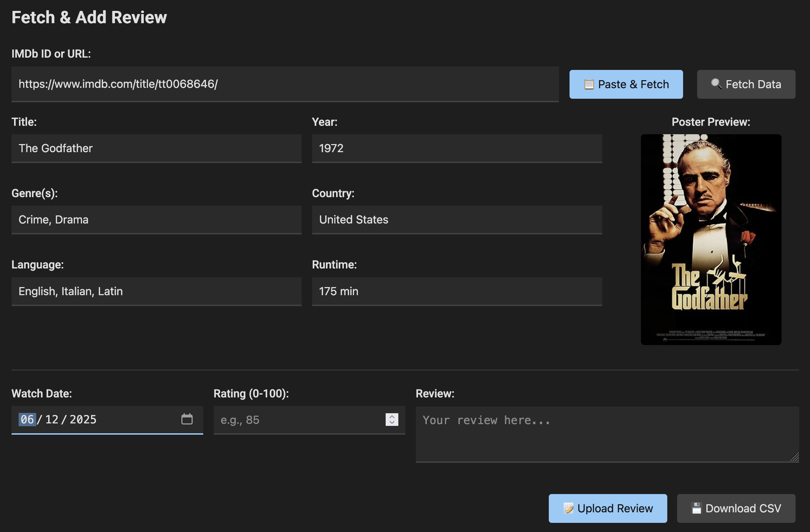This screenshot has height=532, width=810.
Task: Click the Review label
Action: coord(435,394)
